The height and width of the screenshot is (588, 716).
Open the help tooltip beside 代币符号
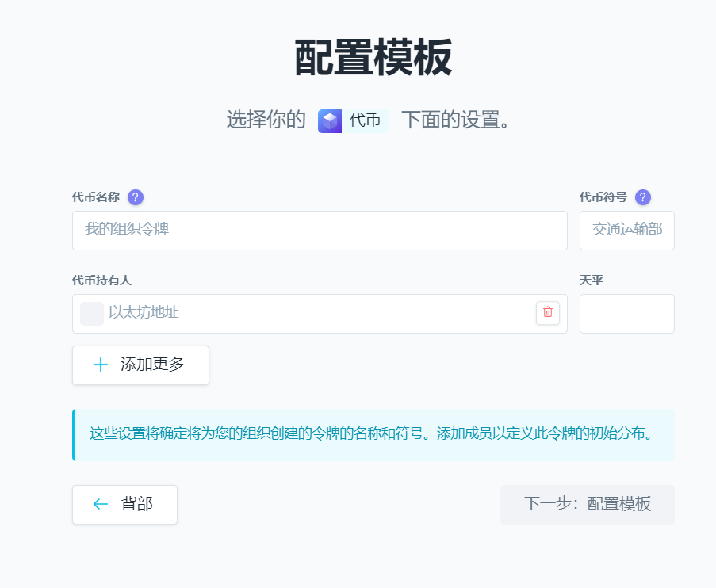pyautogui.click(x=643, y=197)
